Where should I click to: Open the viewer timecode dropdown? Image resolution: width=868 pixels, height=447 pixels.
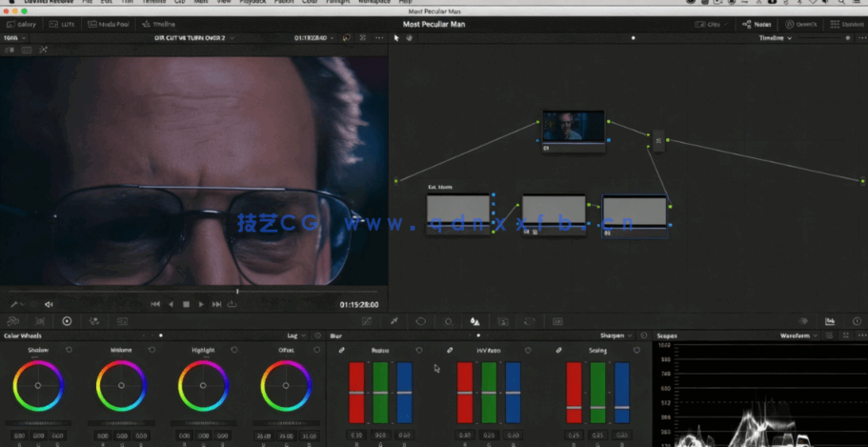coord(313,38)
